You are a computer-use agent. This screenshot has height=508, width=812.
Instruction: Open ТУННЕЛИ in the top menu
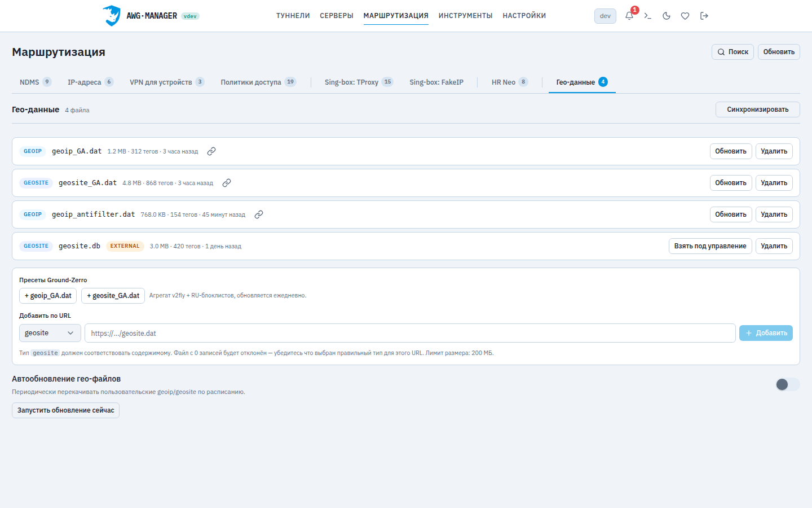pyautogui.click(x=293, y=16)
